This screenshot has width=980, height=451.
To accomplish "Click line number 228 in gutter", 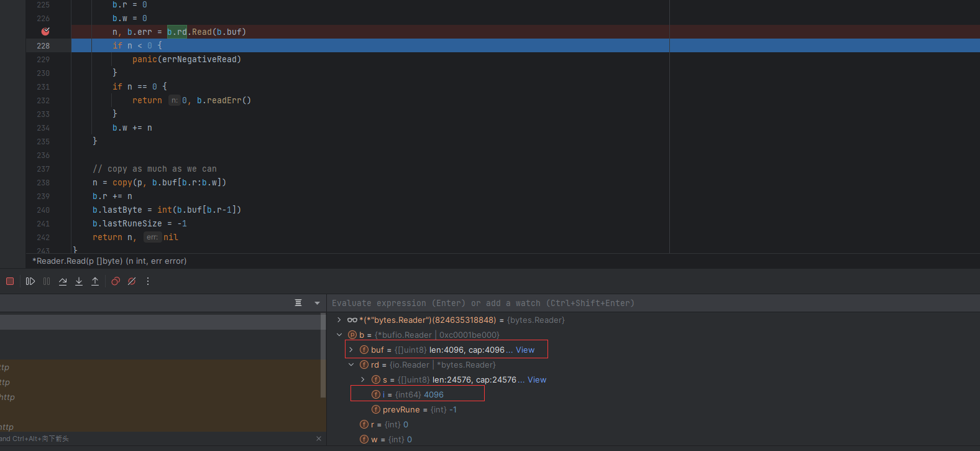I will point(43,45).
